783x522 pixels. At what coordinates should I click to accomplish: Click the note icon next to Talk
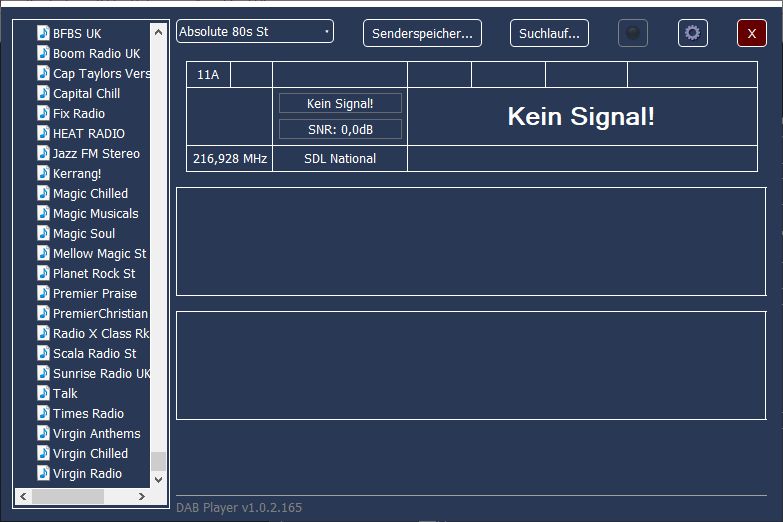pos(43,393)
